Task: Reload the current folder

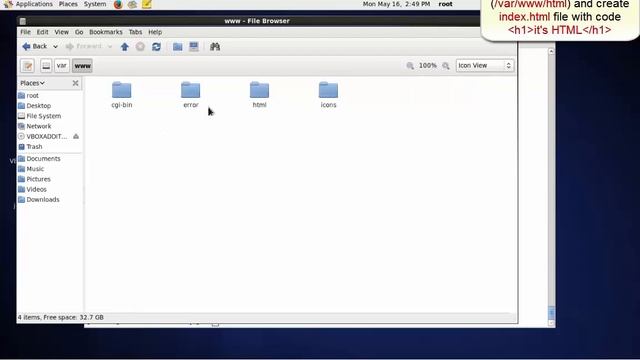Action: pyautogui.click(x=156, y=47)
